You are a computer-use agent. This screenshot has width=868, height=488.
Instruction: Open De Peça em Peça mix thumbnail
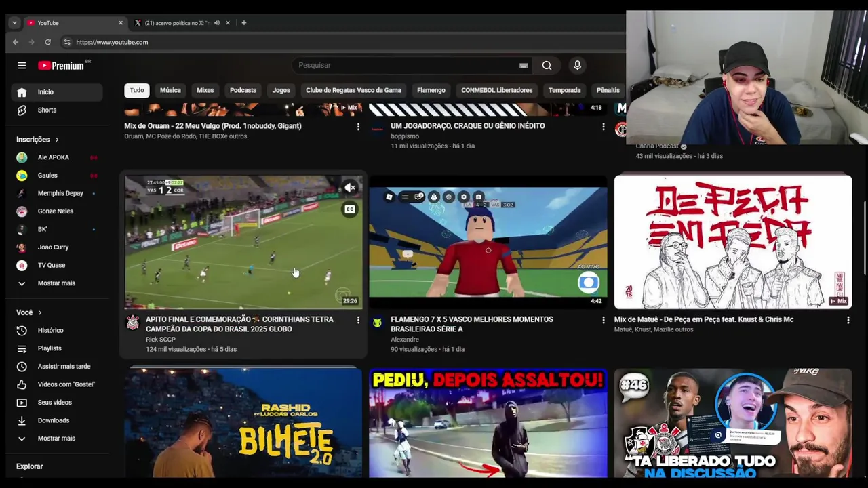[733, 242]
